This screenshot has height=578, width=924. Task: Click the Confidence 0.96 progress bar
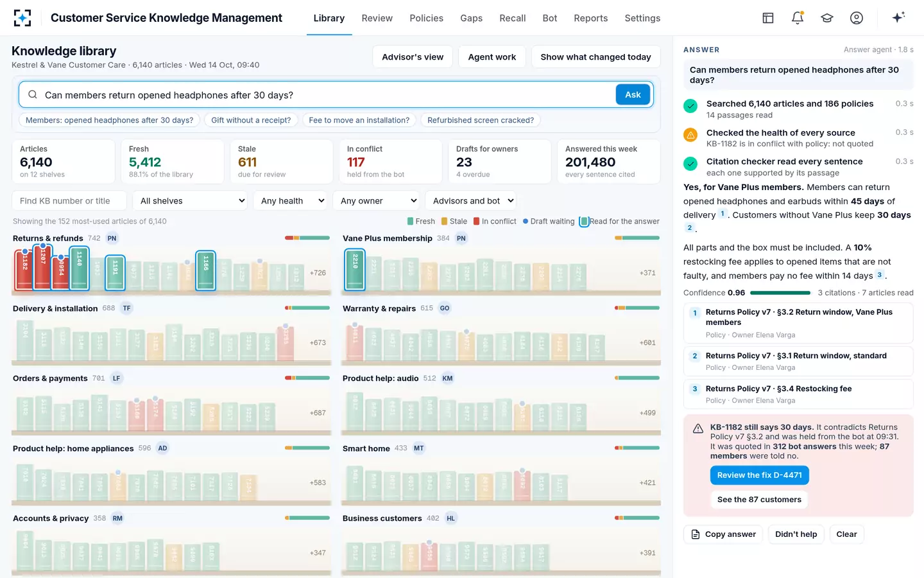pyautogui.click(x=780, y=293)
